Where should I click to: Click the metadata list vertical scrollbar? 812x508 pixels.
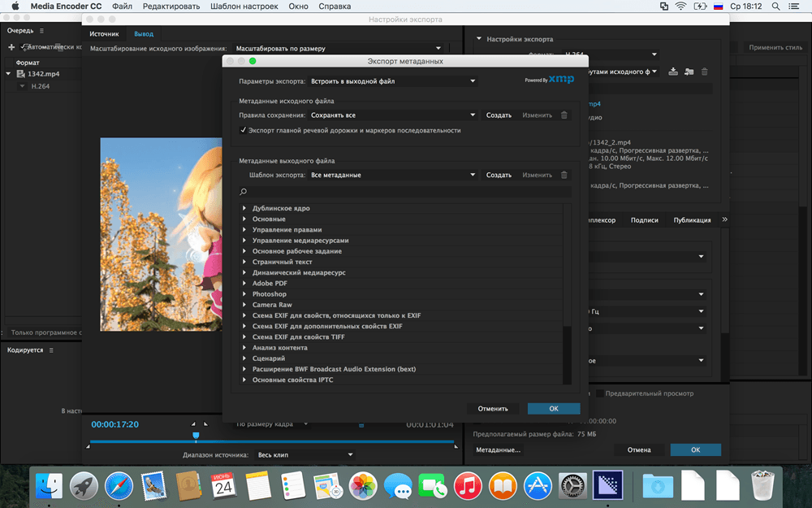tap(567, 354)
